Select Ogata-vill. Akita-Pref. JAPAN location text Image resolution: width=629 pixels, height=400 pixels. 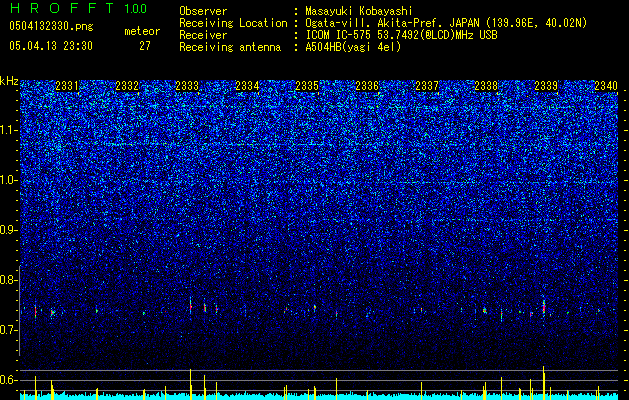446,23
